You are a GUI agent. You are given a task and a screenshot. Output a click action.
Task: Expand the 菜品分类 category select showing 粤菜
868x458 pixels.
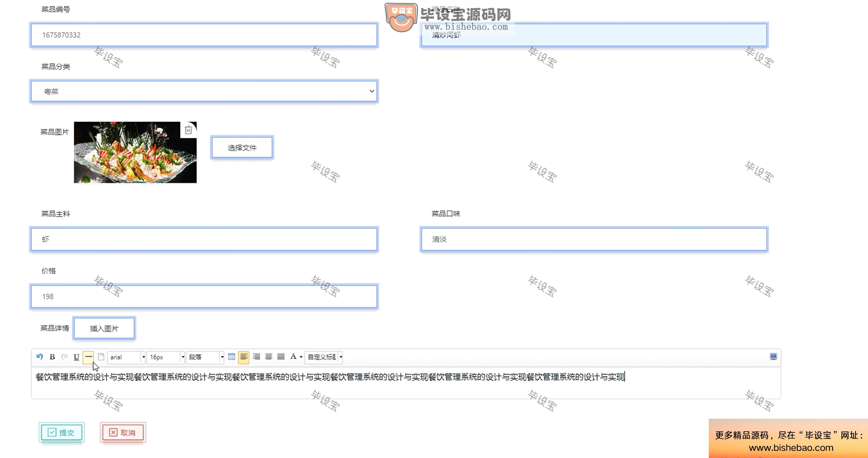click(204, 91)
